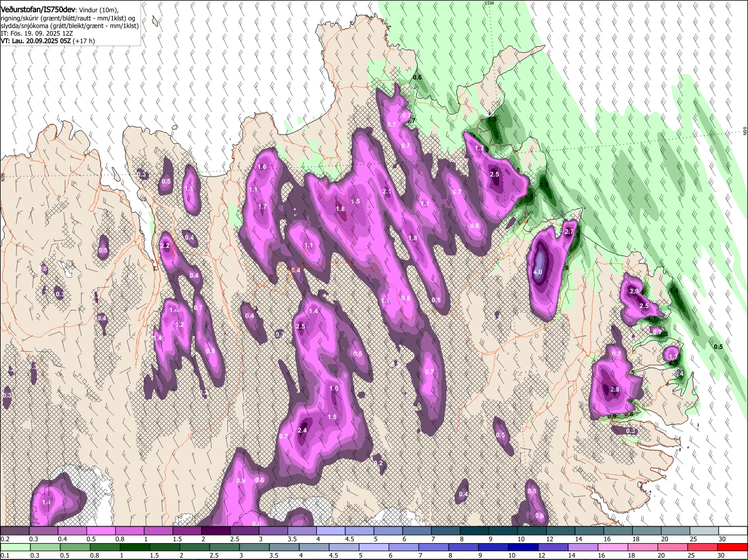Pick the dark blue 10 swatch in rain scale
Image resolution: width=748 pixels, height=560 pixels.
coord(524,547)
